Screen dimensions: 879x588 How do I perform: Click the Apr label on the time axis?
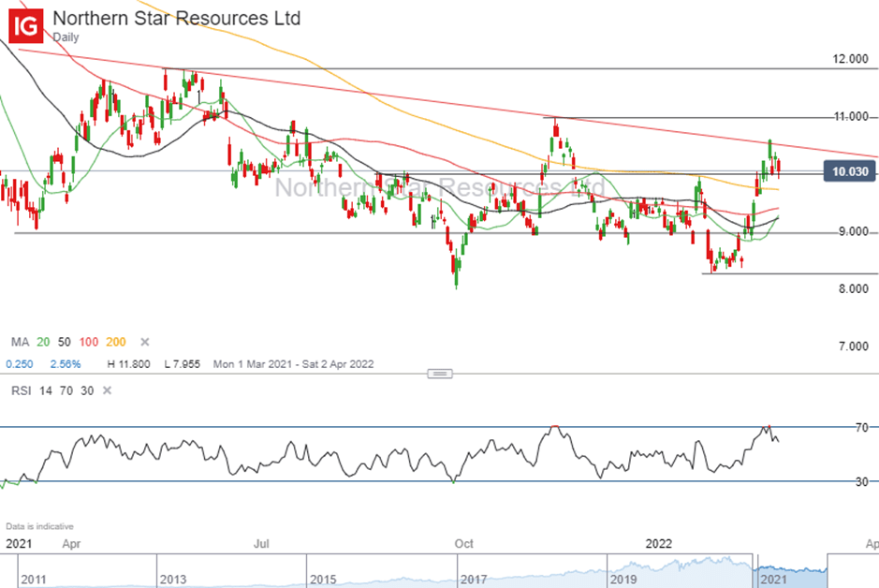pos(71,544)
